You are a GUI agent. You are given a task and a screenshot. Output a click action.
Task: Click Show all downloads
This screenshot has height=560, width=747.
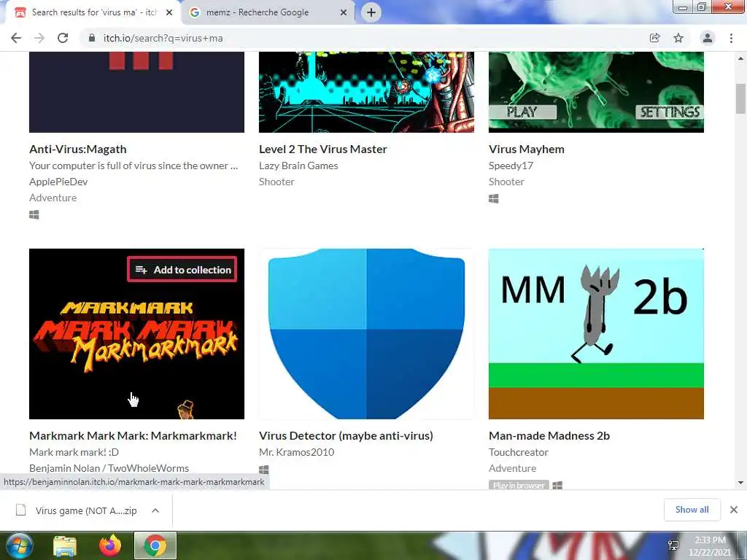(692, 510)
